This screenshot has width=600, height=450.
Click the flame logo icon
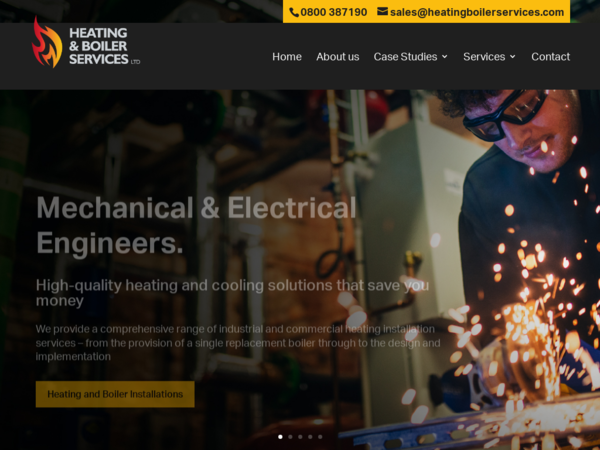[x=47, y=42]
